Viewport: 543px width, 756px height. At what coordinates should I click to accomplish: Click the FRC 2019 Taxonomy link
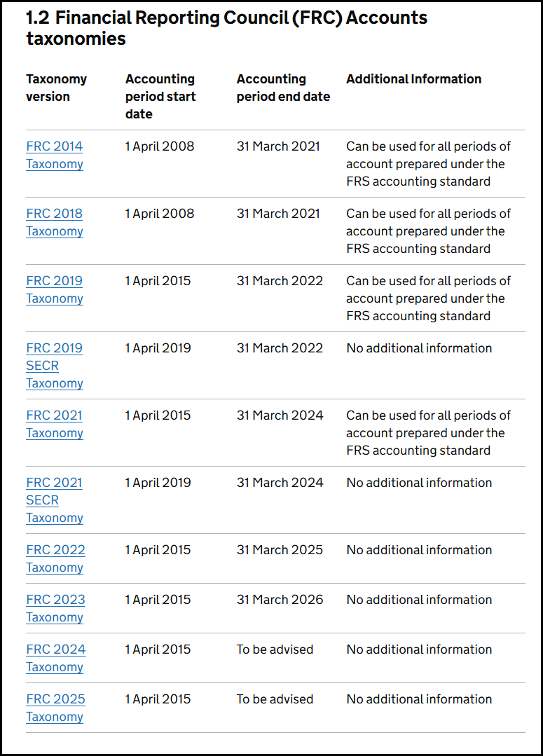pos(55,289)
